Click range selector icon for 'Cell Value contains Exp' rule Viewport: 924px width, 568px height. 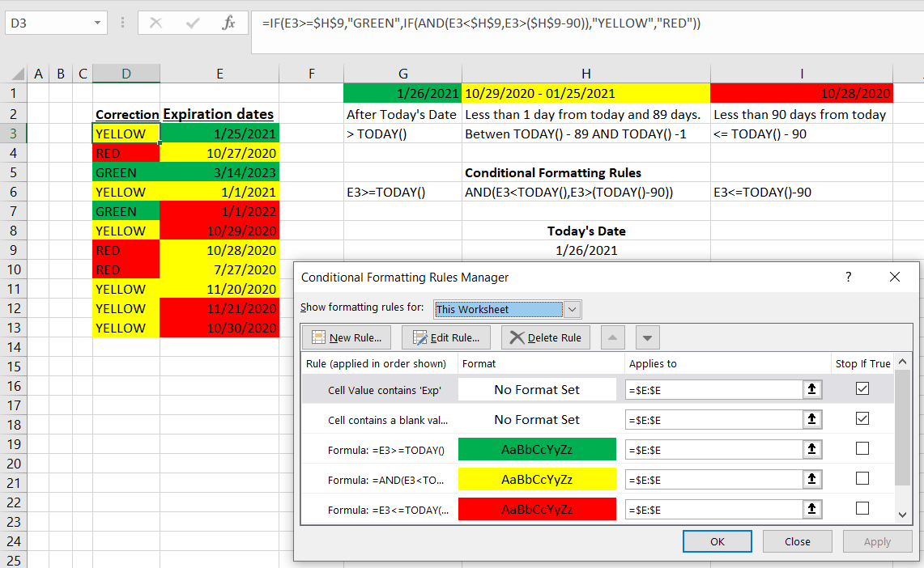tap(812, 388)
